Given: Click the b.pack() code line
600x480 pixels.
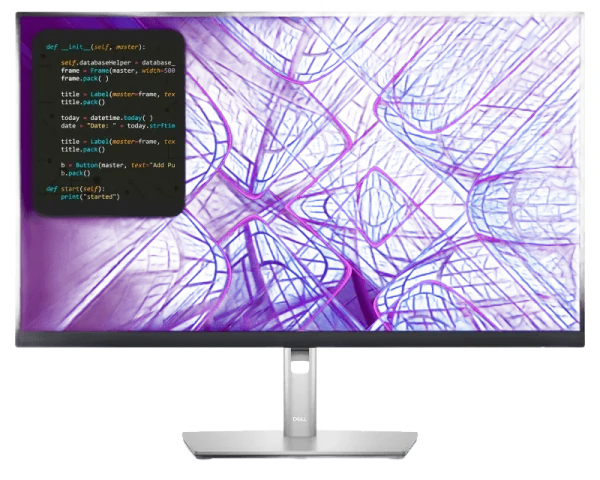Looking at the screenshot, I should click(x=80, y=173).
